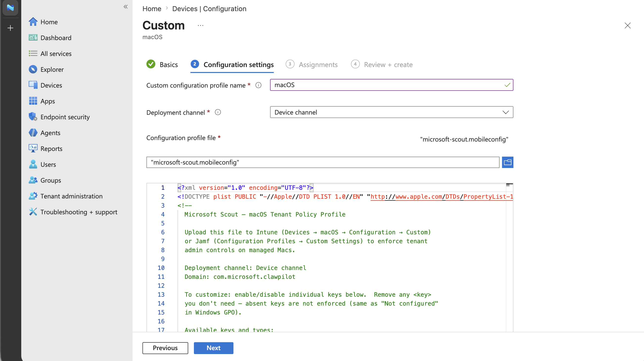This screenshot has width=644, height=361.
Task: Click 'Deployment channel: Device channel' comment line
Action: point(245,268)
